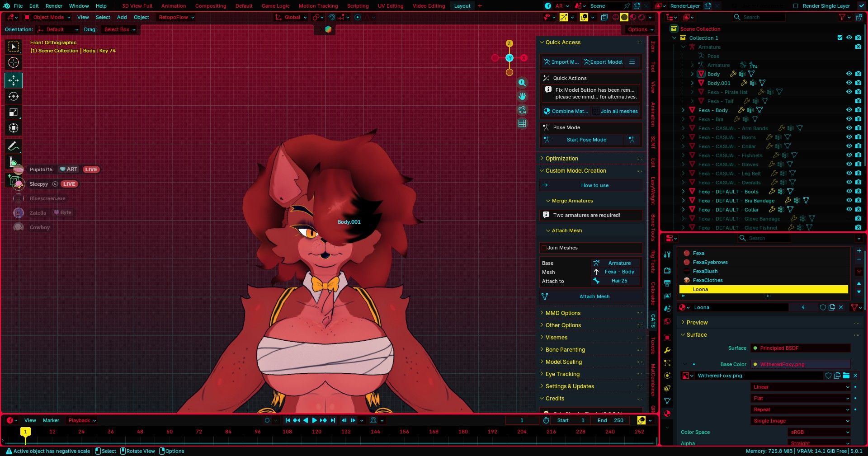Open the RetopoFlow dropdown
The width and height of the screenshot is (868, 456).
tap(176, 17)
